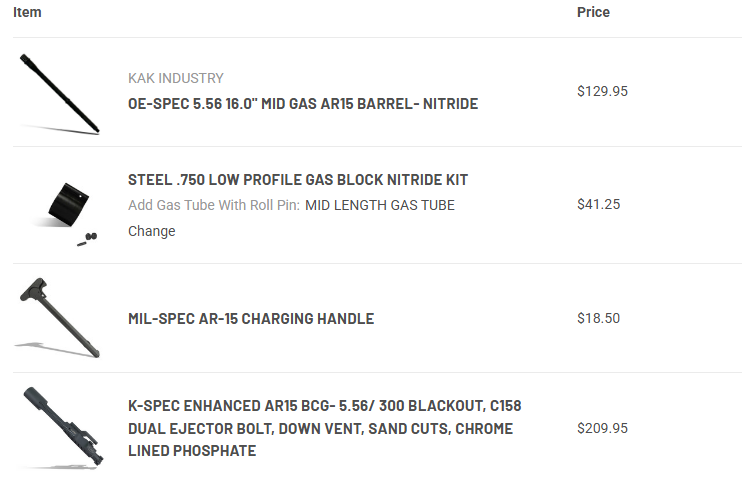Click the $41.25 gas block price
This screenshot has width=742, height=480.
click(598, 204)
